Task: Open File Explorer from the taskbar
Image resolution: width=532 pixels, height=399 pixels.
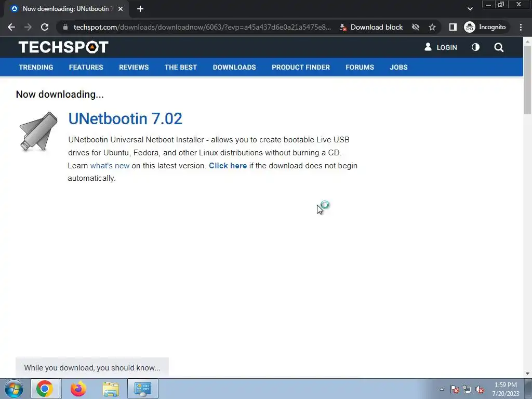Action: pos(111,389)
